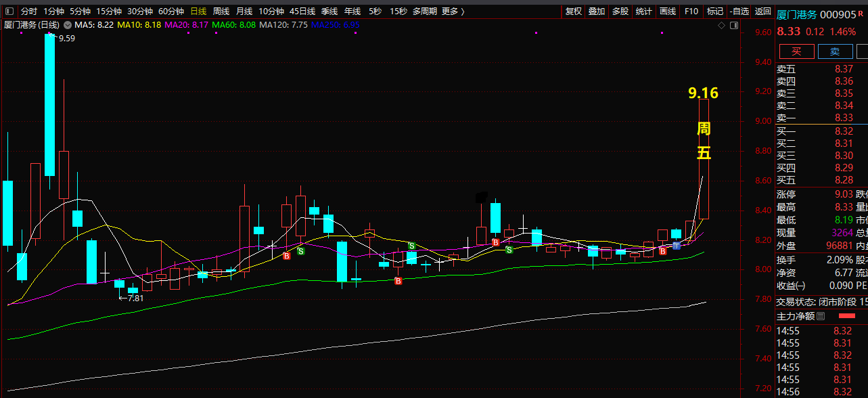Select the 5分钟 period
This screenshot has height=398, width=868.
coord(80,12)
